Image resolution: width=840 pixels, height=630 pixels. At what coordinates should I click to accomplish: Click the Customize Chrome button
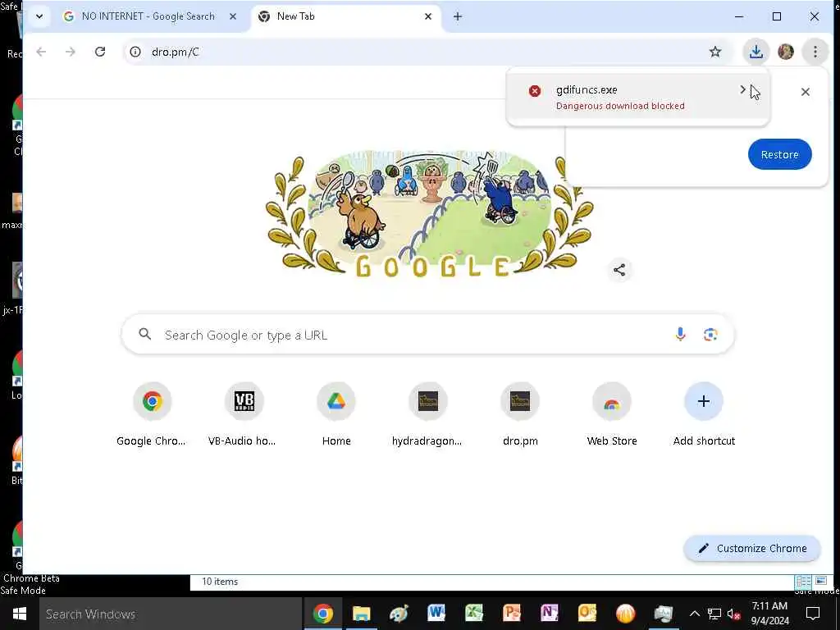[752, 548]
